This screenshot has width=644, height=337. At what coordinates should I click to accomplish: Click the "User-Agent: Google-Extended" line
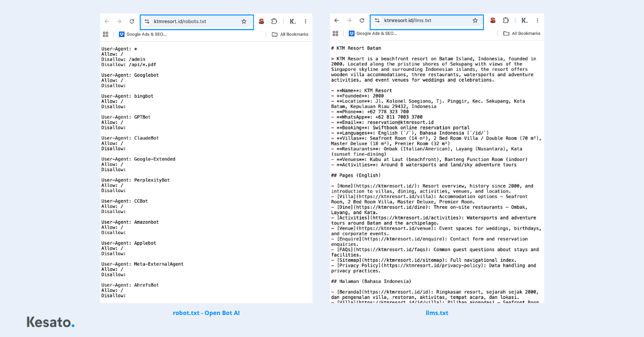[x=138, y=159]
